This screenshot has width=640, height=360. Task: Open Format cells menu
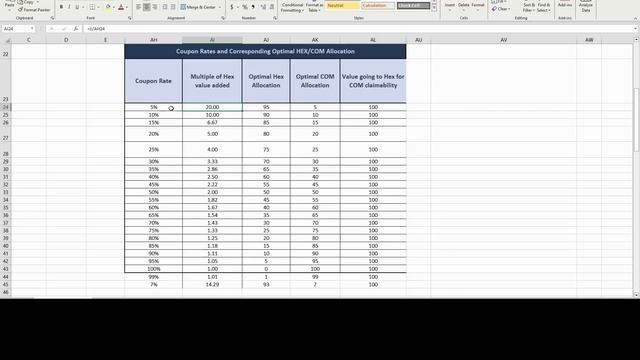click(478, 6)
